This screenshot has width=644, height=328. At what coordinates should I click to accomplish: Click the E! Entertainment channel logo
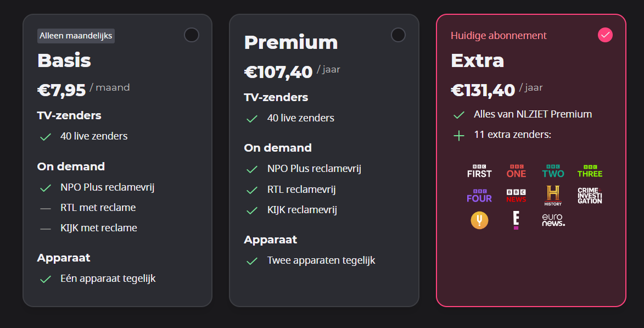(516, 220)
